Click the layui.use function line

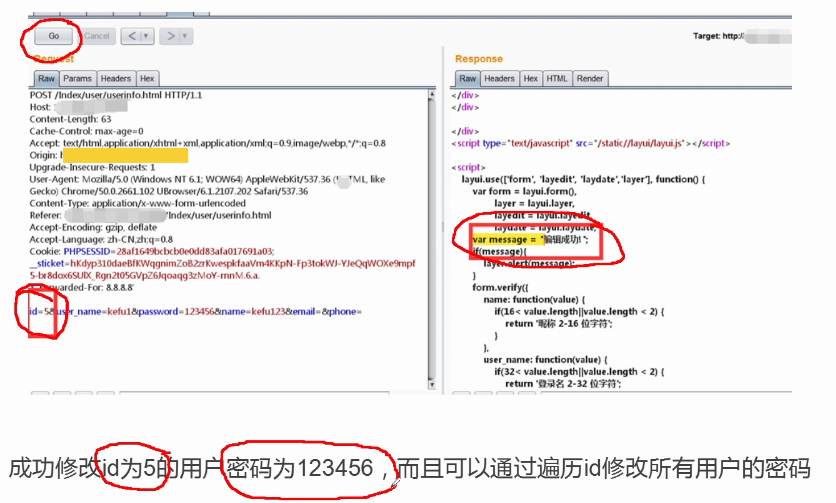(583, 179)
